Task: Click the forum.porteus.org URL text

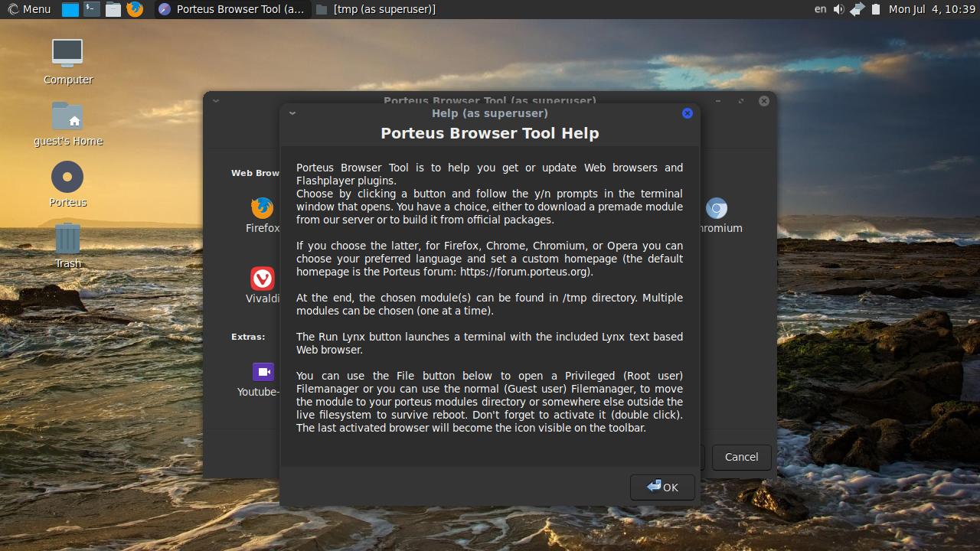Action: point(525,272)
